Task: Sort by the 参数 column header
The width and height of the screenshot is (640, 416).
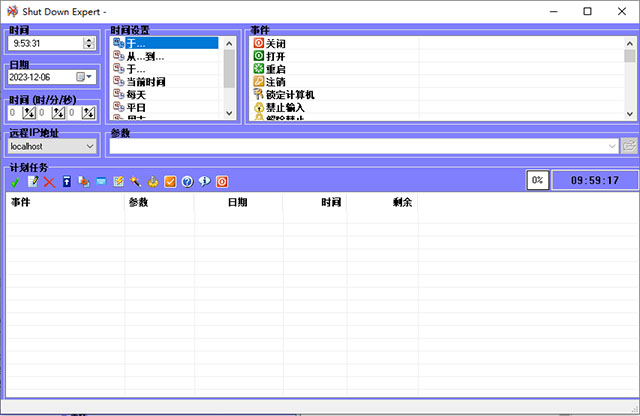Action: tap(160, 202)
